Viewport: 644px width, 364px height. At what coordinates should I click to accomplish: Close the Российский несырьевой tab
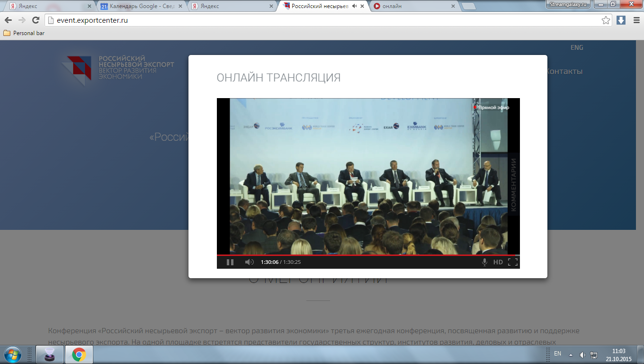pos(362,6)
